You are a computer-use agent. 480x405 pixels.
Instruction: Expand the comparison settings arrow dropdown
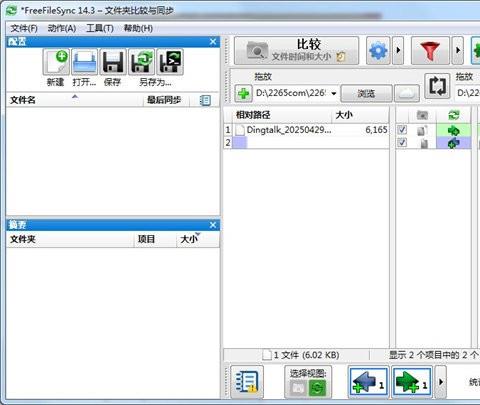[398, 51]
